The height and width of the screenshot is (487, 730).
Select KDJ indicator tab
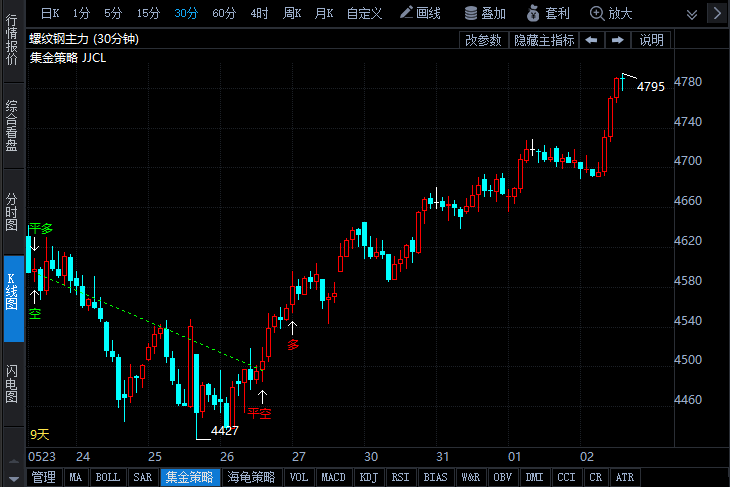pos(369,477)
